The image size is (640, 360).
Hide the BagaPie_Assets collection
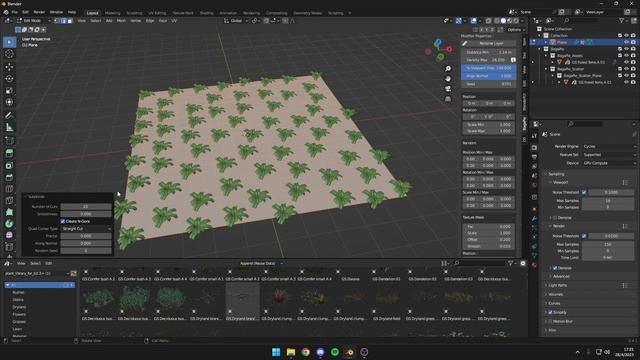click(627, 56)
